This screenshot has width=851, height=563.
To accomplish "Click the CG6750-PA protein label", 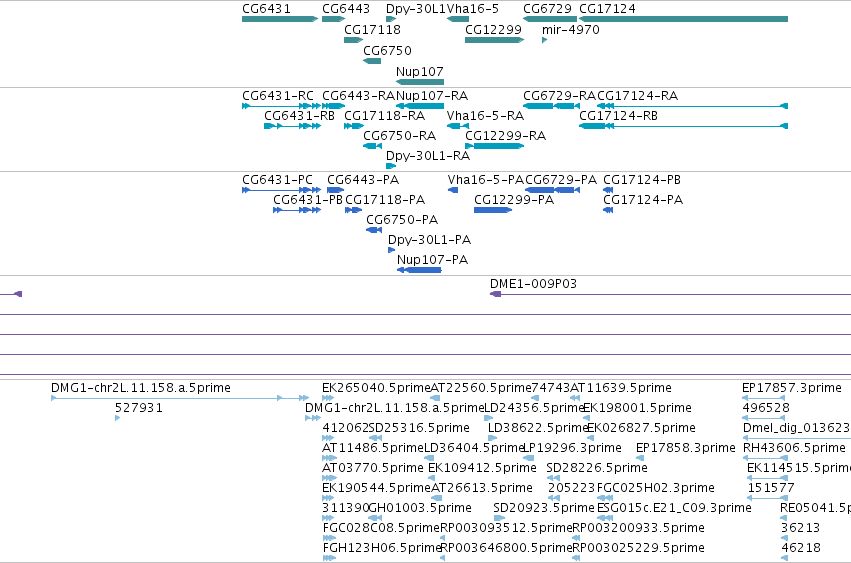I will point(402,220).
